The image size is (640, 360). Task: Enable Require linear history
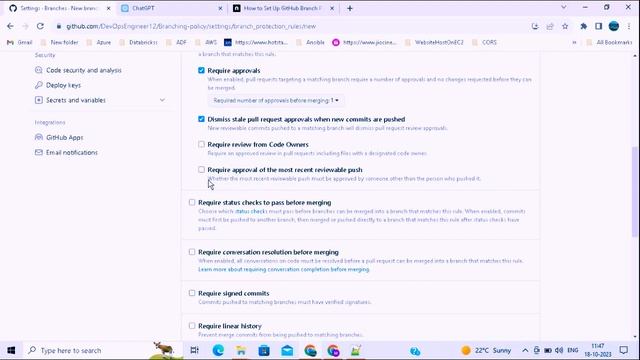pyautogui.click(x=192, y=326)
